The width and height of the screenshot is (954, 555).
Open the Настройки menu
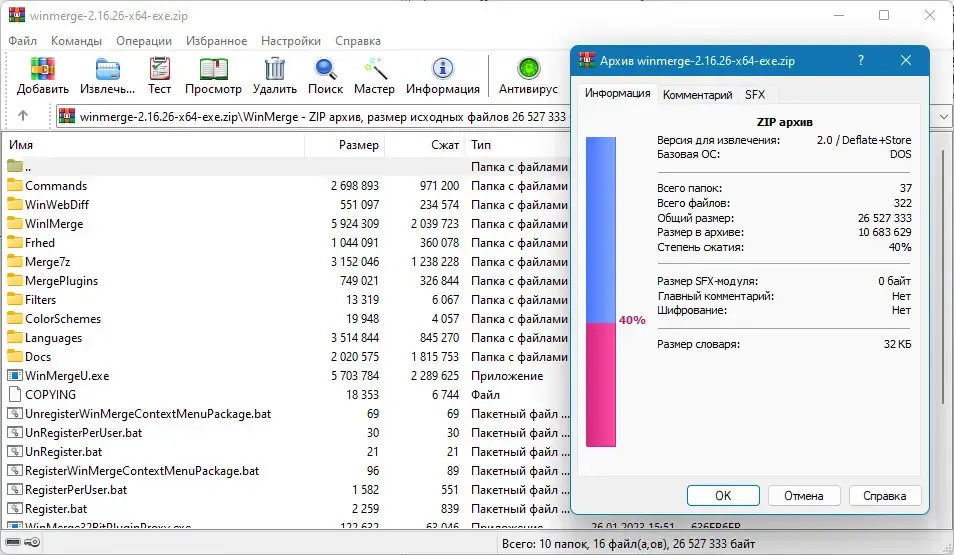(291, 41)
